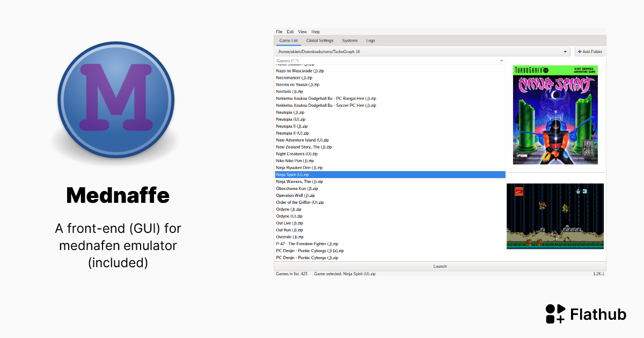Switch to the Logs tab
The width and height of the screenshot is (644, 338).
370,40
